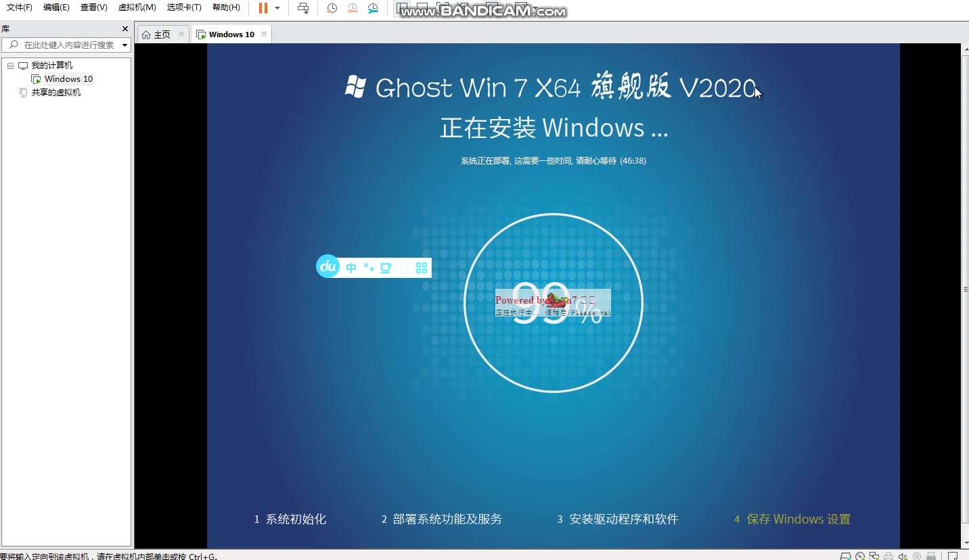The image size is (969, 560).
Task: Take a snapshot of the virtual machine
Action: coord(332,8)
